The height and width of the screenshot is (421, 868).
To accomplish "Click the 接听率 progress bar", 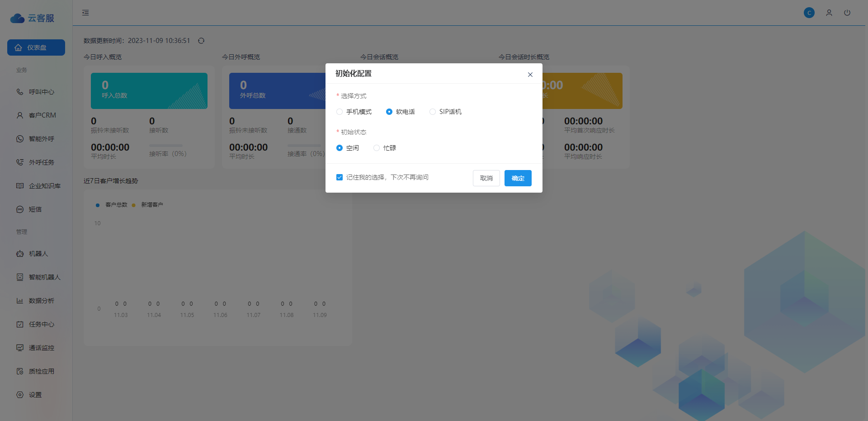I will point(166,146).
